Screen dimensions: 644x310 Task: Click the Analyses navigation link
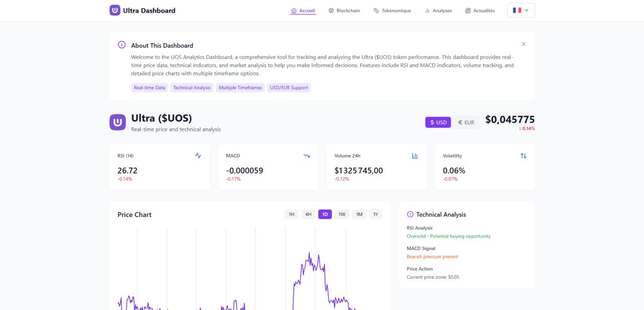pyautogui.click(x=438, y=10)
